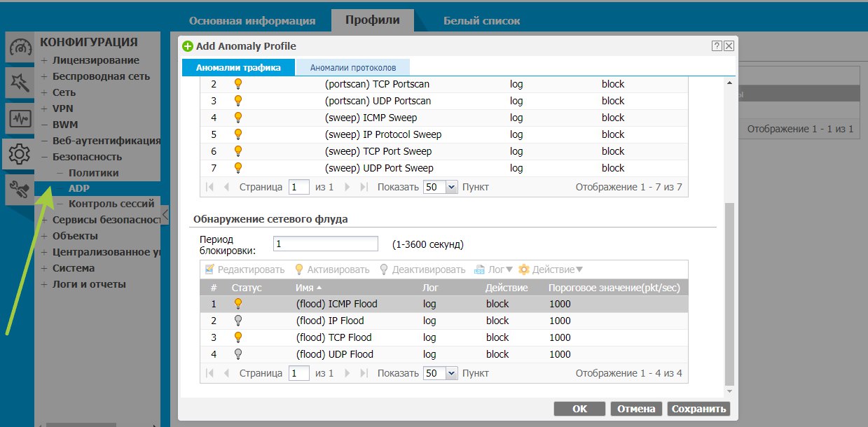Open the Лог dropdown in flood toolbar
868x427 pixels.
(494, 269)
